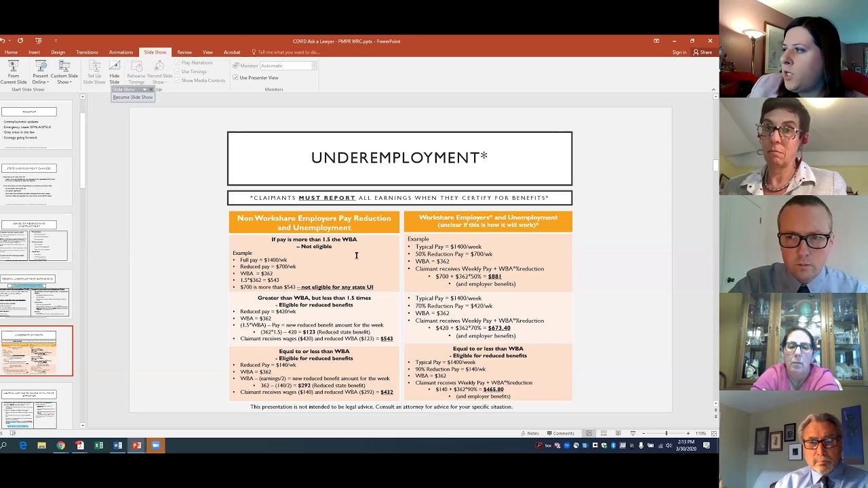Click 110% zoom level
Image resolution: width=868 pixels, height=488 pixels.
click(701, 433)
